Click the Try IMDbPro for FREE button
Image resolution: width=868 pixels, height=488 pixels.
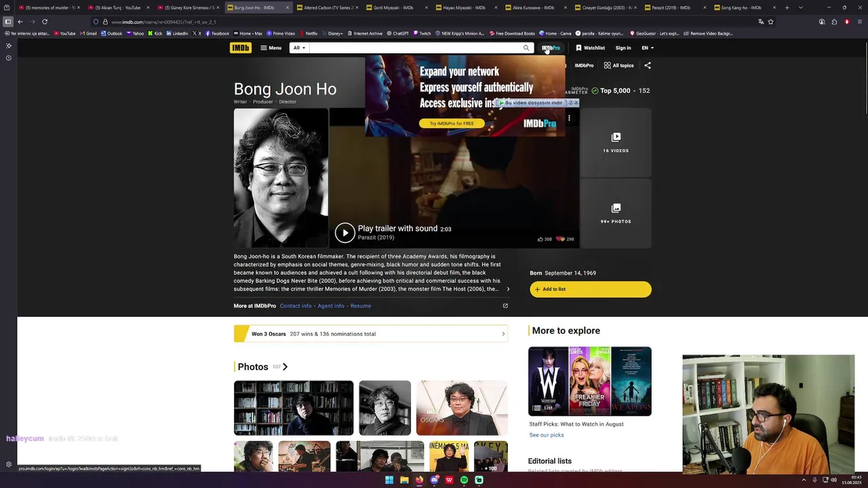pos(452,123)
